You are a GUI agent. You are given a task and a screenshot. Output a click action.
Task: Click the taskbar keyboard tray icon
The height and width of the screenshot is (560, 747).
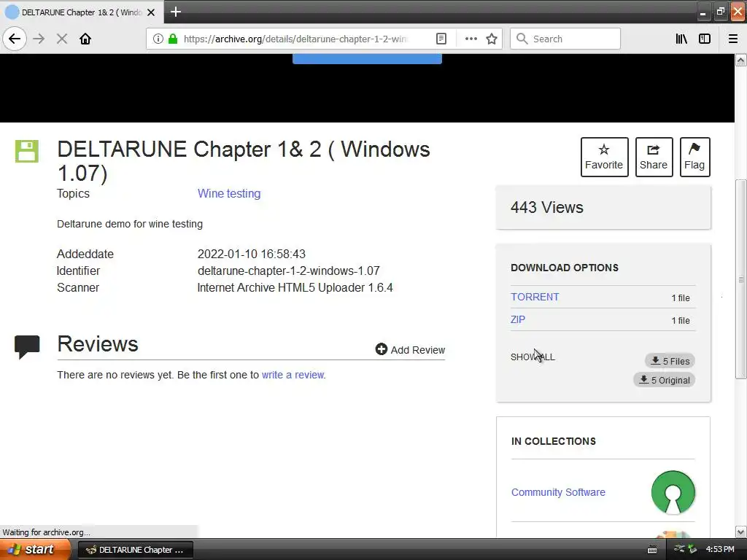tap(652, 550)
